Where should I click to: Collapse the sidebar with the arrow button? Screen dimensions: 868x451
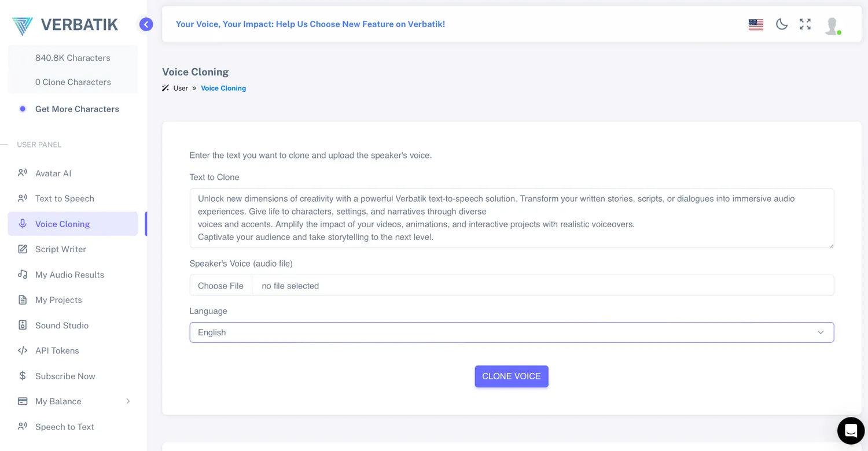146,24
